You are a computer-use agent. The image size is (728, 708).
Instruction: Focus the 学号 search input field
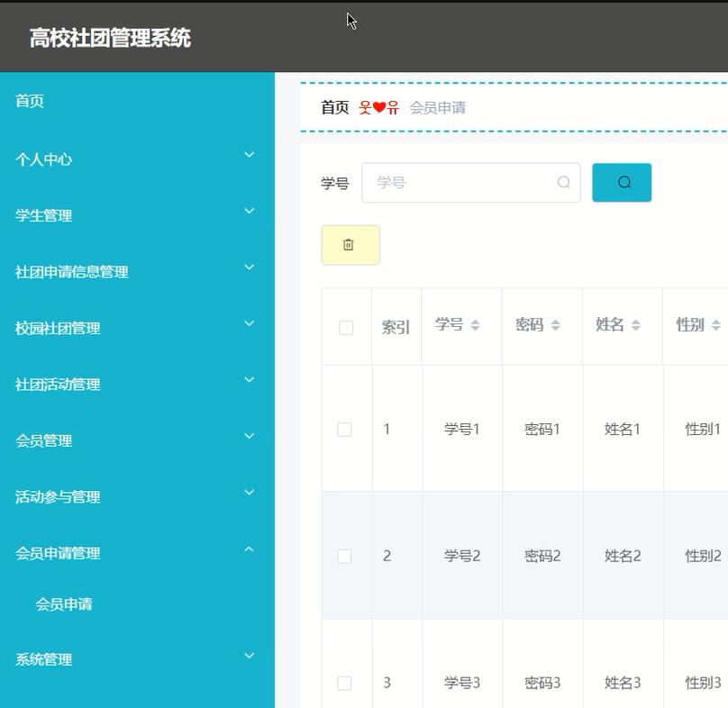point(471,183)
